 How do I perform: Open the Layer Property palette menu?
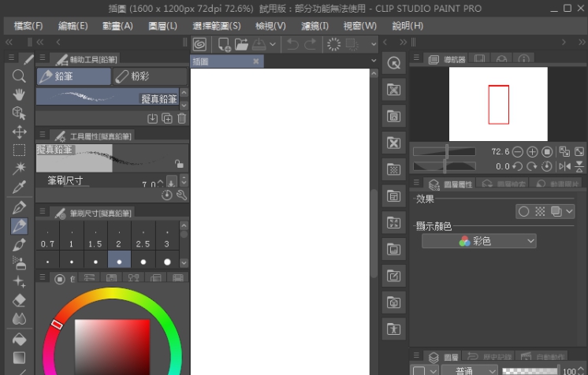click(416, 182)
